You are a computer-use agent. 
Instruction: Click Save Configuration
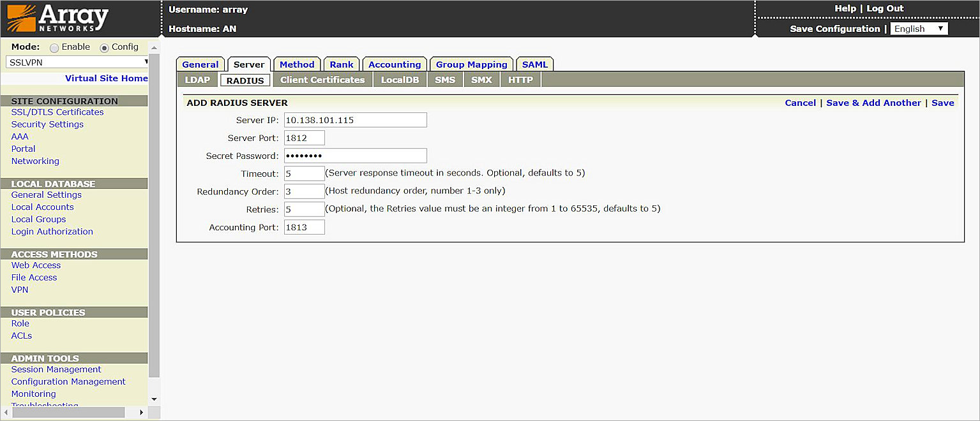(835, 29)
